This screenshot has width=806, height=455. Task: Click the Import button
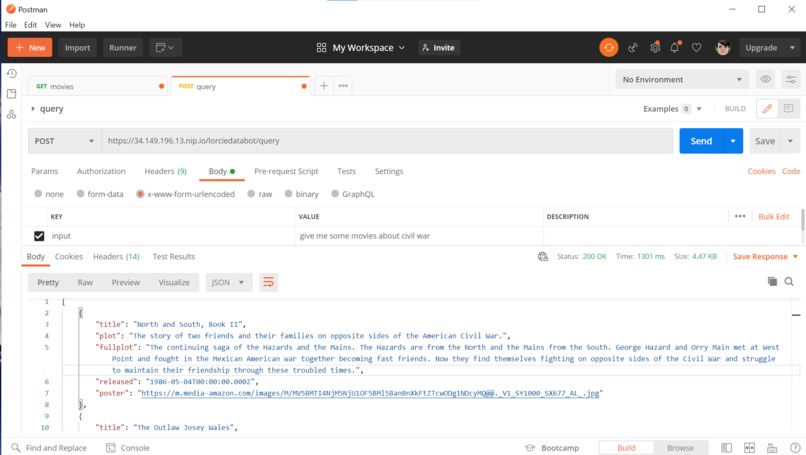pyautogui.click(x=77, y=47)
